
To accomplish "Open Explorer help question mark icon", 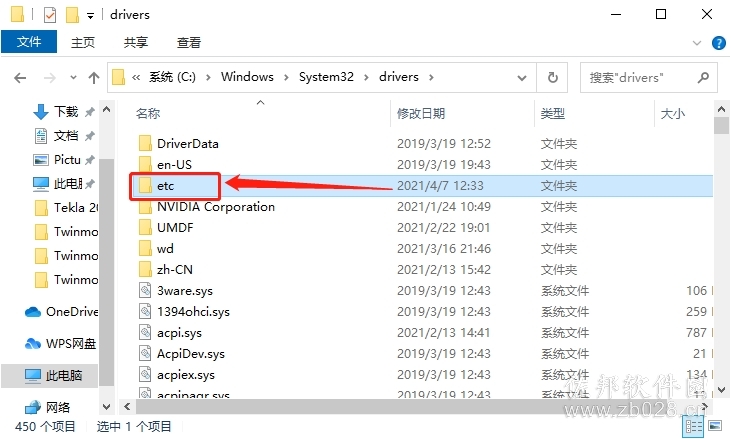I will (x=718, y=43).
